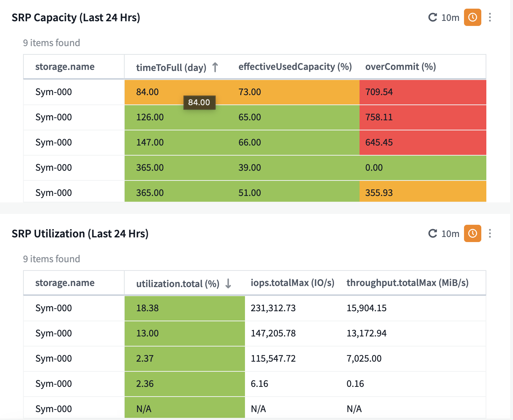Sort by iops.totalMax (IO/s) column

[292, 283]
